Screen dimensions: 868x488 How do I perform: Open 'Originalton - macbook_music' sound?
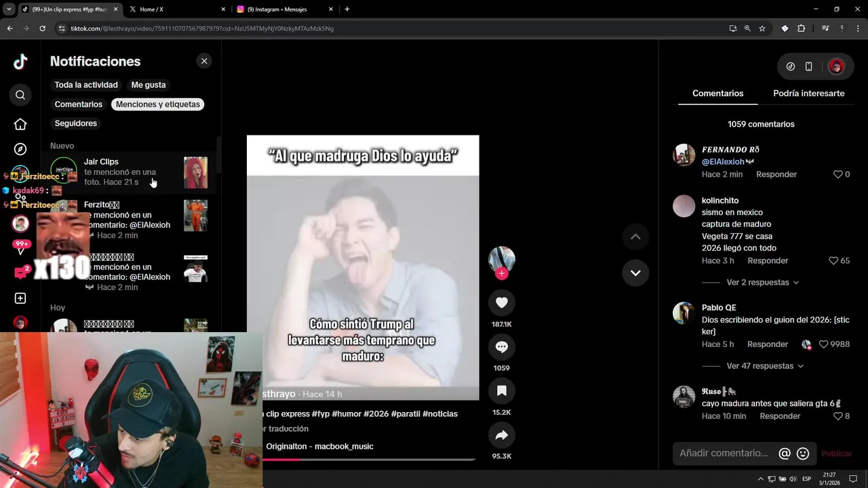[319, 446]
